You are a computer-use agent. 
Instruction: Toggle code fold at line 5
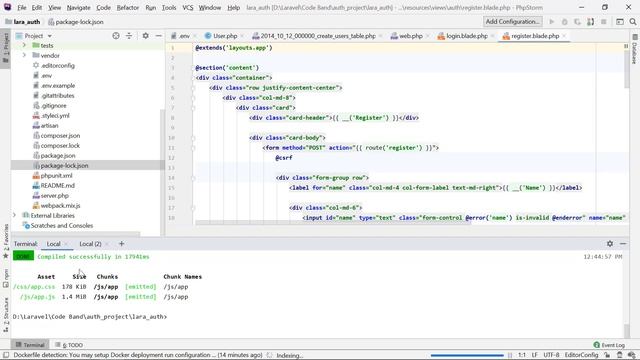[x=193, y=88]
